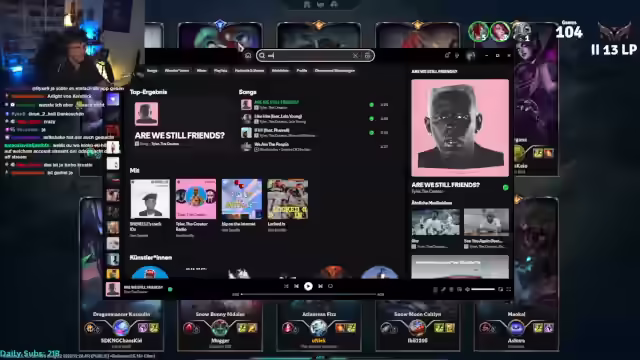This screenshot has width=640, height=360.
Task: Mute audio via speaker icon
Action: 467,289
